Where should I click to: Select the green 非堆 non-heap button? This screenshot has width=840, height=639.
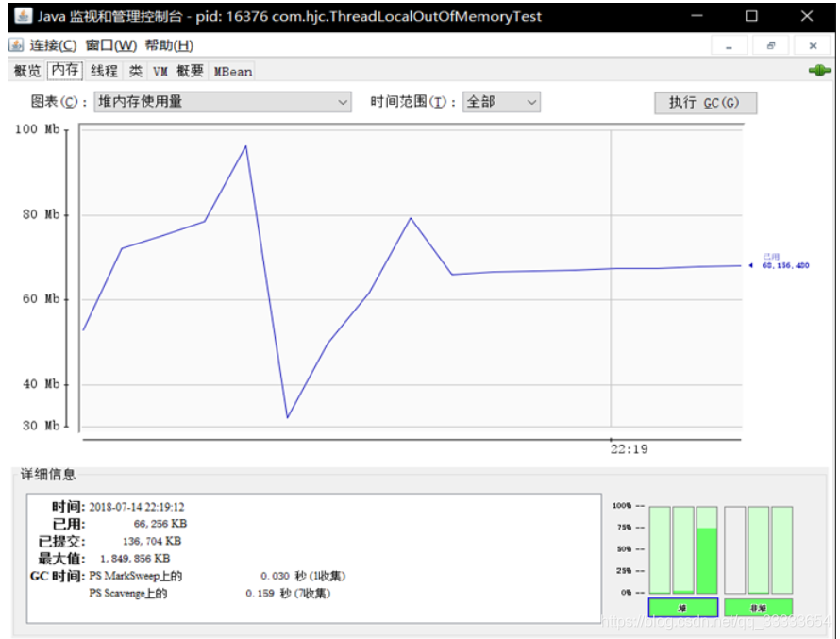[759, 608]
